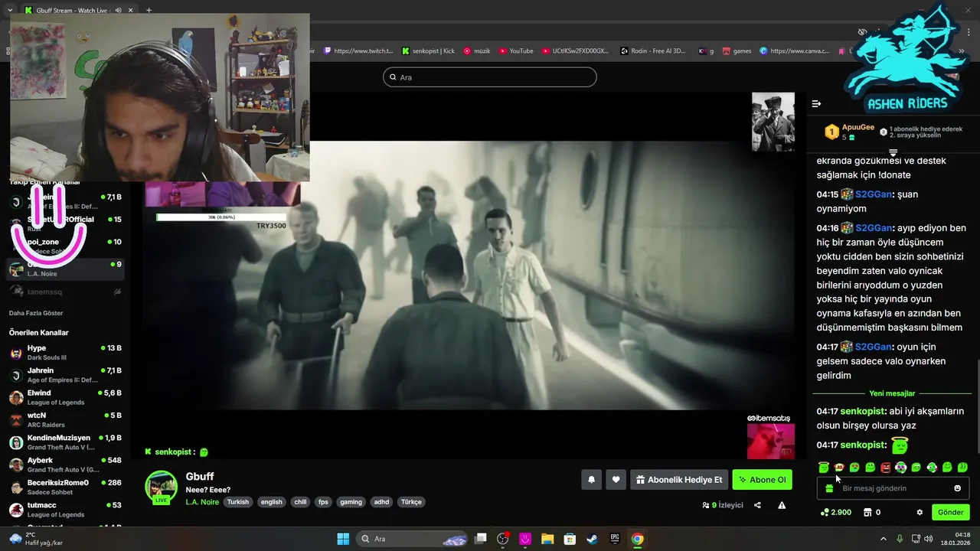Insert the red angry face emote
The width and height of the screenshot is (980, 551).
pyautogui.click(x=885, y=467)
